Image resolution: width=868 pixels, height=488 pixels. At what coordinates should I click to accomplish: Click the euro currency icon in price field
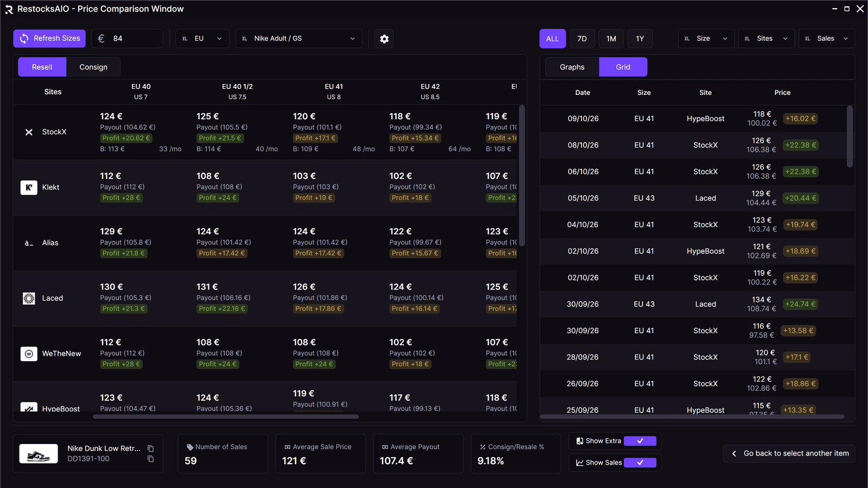point(101,38)
